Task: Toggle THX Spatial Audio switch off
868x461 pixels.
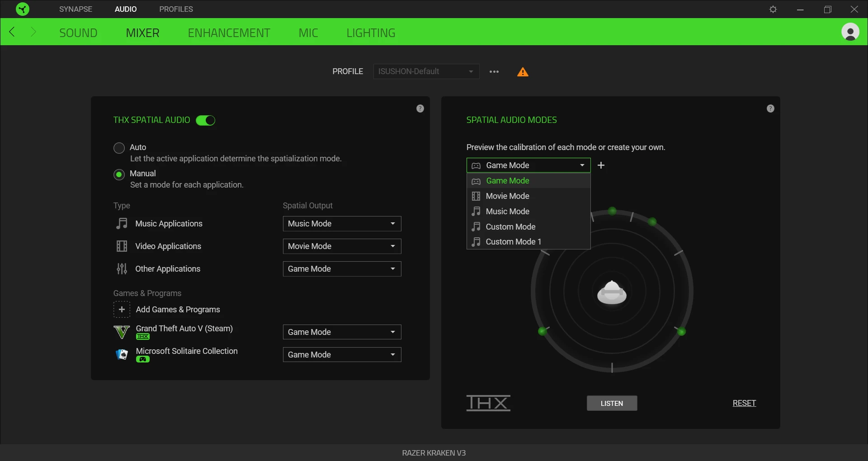Action: [x=205, y=120]
